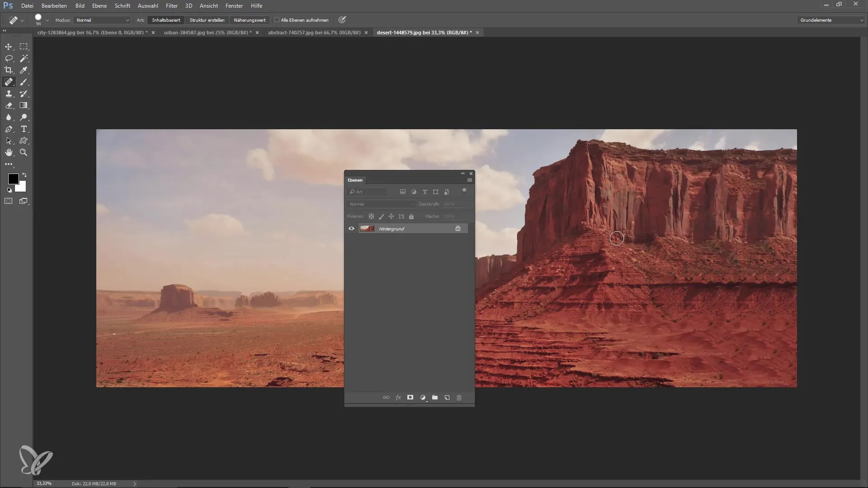Image resolution: width=868 pixels, height=488 pixels.
Task: Add layer style with fx icon
Action: coord(398,398)
